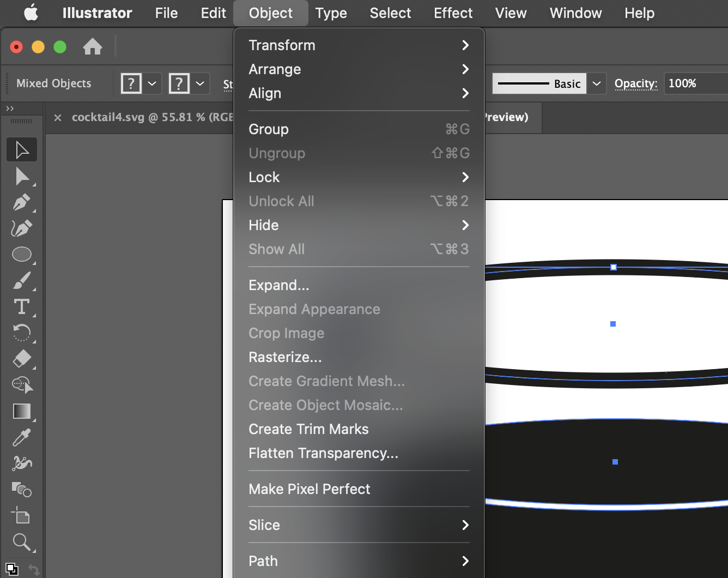
Task: Select the Zoom tool magnifier
Action: 22,541
